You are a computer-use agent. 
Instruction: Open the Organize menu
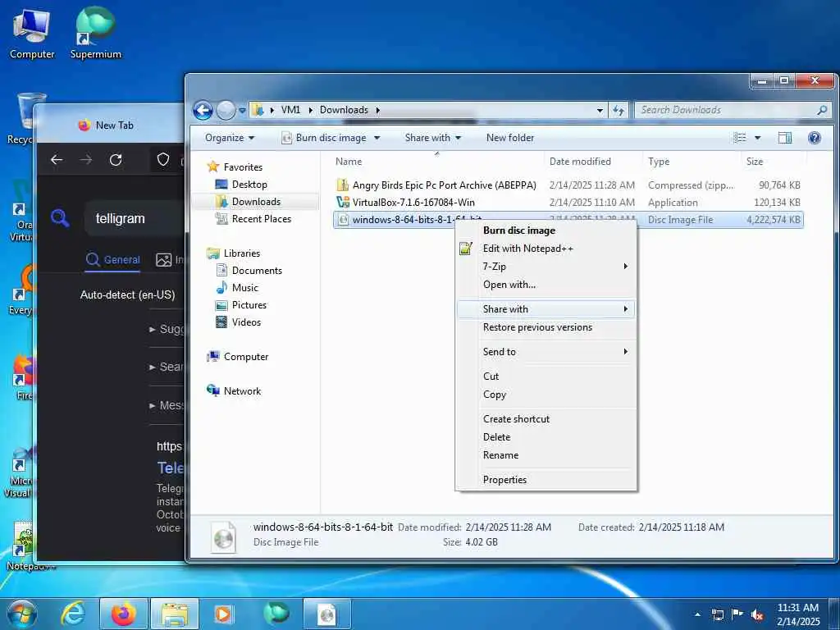230,138
